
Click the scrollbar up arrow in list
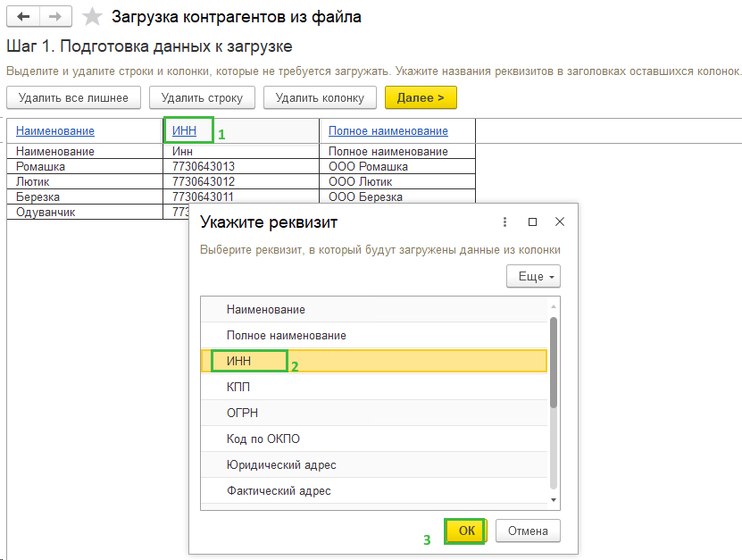554,306
